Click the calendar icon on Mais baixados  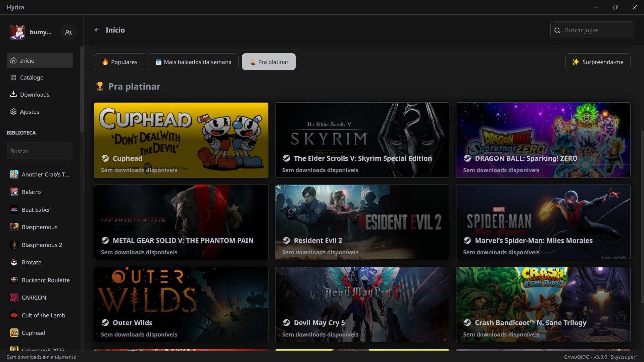coord(158,62)
